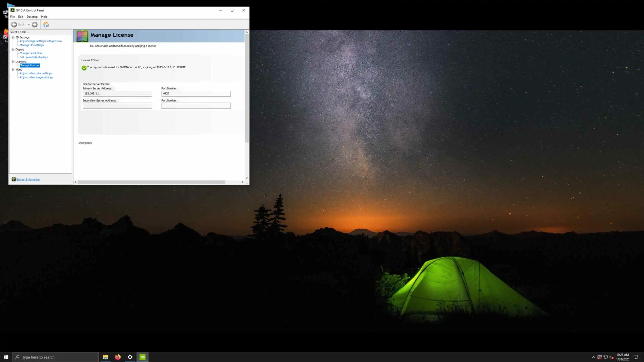
Task: Open Firefox from the taskbar
Action: 118,357
